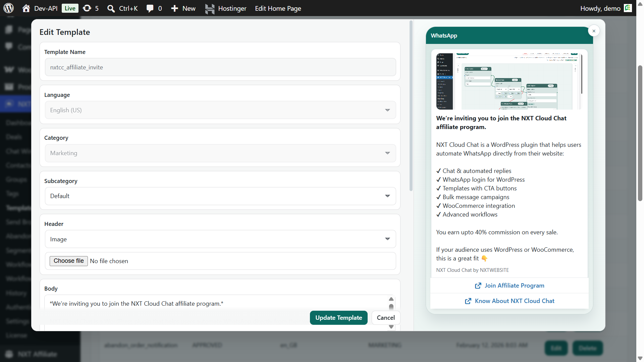The height and width of the screenshot is (362, 644).
Task: Open the Ctrl+K search command
Action: [x=122, y=8]
